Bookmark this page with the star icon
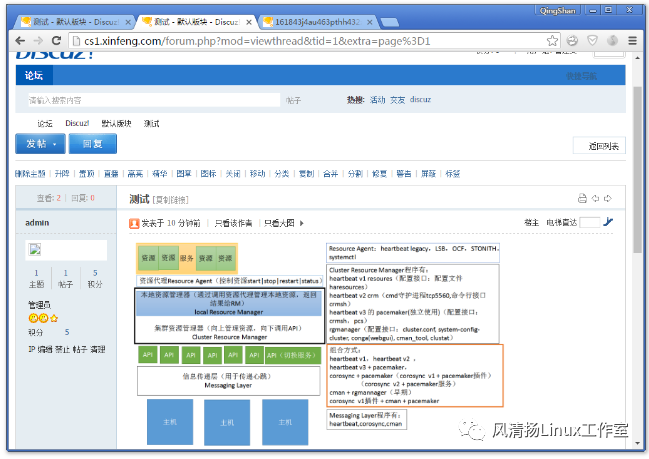This screenshot has width=649, height=459. pyautogui.click(x=552, y=41)
